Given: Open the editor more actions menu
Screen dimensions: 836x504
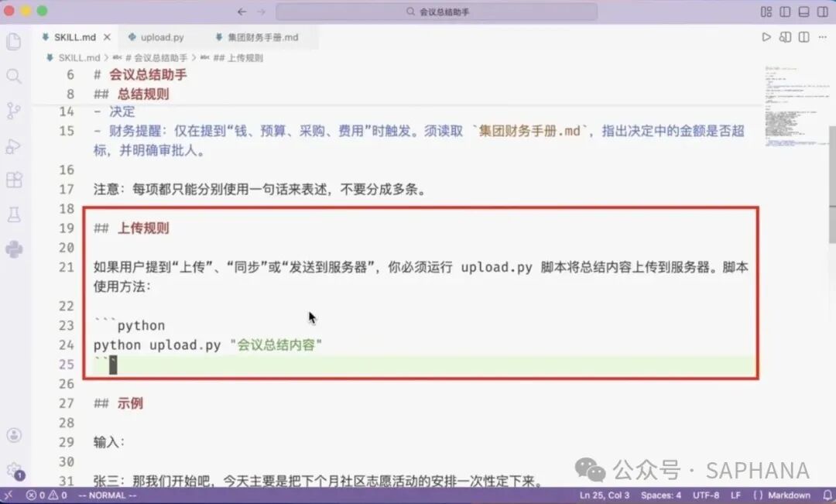Looking at the screenshot, I should [x=823, y=37].
